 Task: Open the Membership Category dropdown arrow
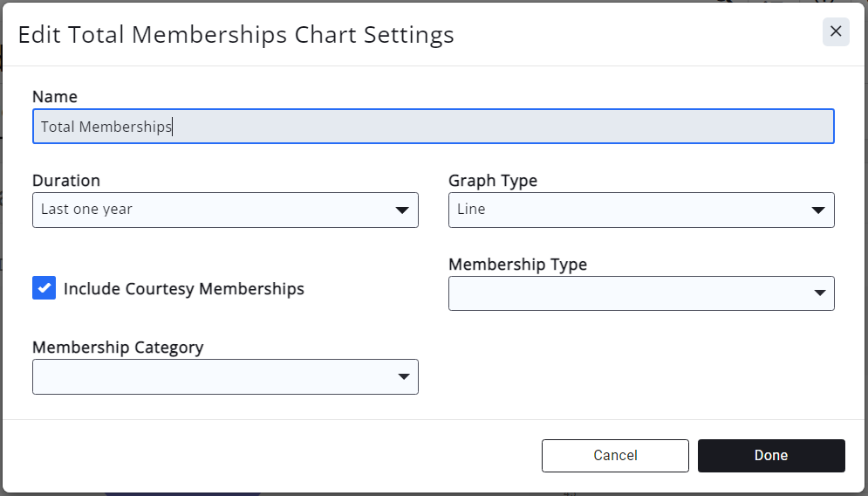point(404,377)
